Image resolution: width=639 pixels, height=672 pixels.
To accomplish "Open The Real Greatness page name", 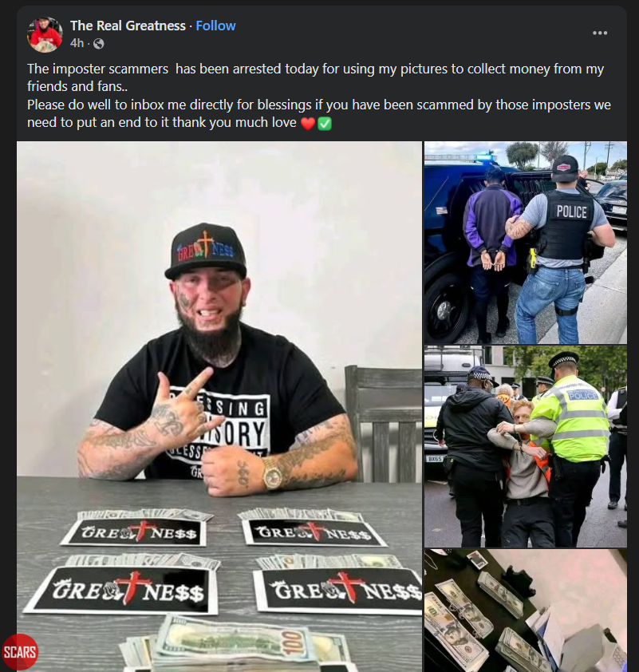I will click(x=128, y=26).
